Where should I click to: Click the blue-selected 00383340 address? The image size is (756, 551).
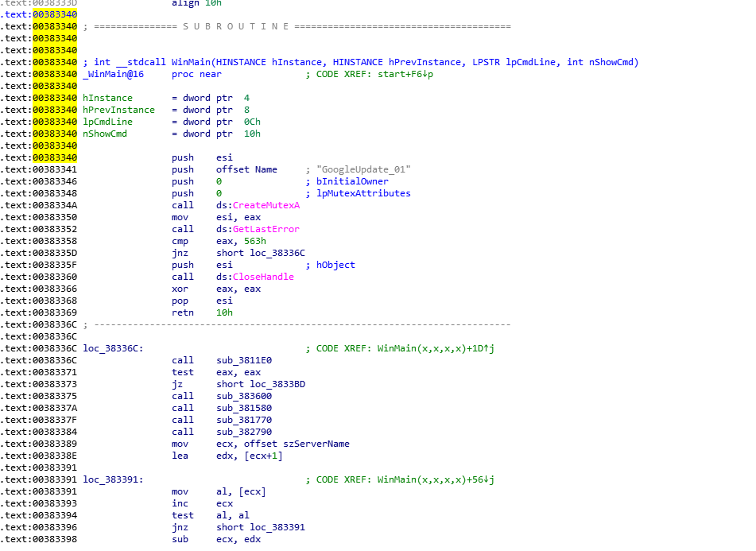click(x=55, y=14)
